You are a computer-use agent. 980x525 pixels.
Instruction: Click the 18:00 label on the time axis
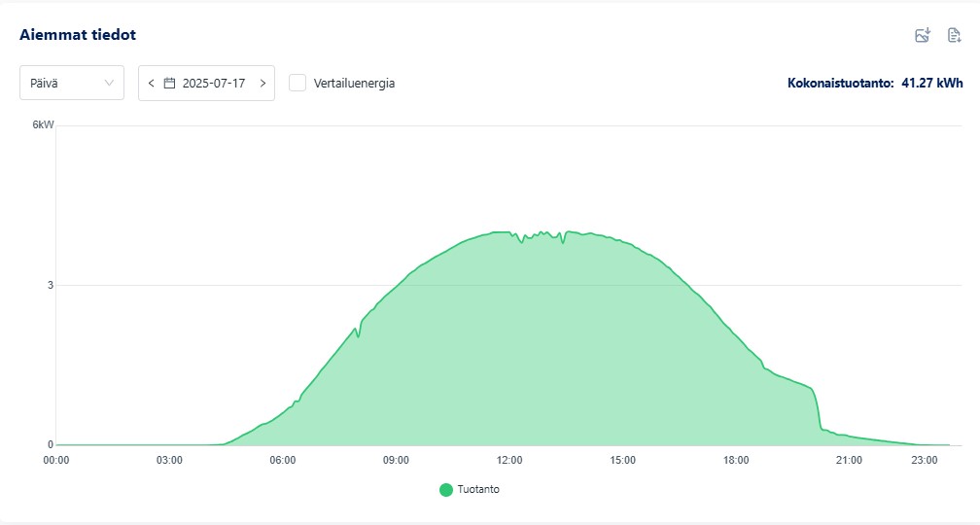(736, 460)
